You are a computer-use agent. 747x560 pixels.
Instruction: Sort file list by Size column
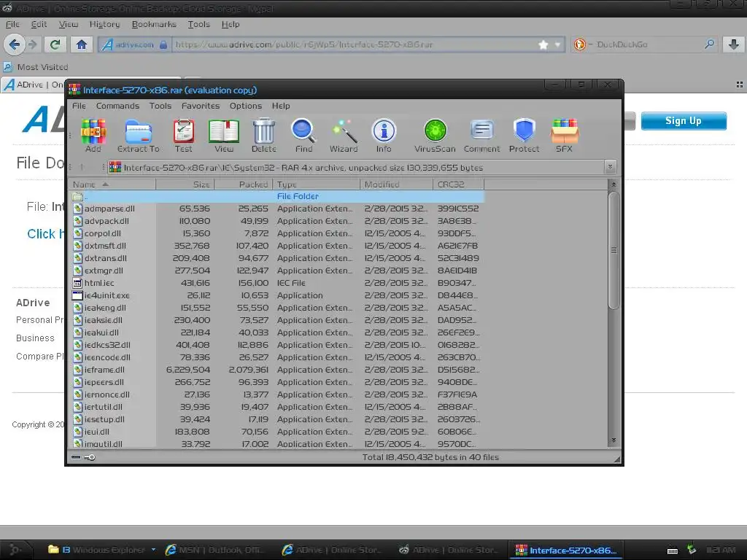[x=185, y=184]
